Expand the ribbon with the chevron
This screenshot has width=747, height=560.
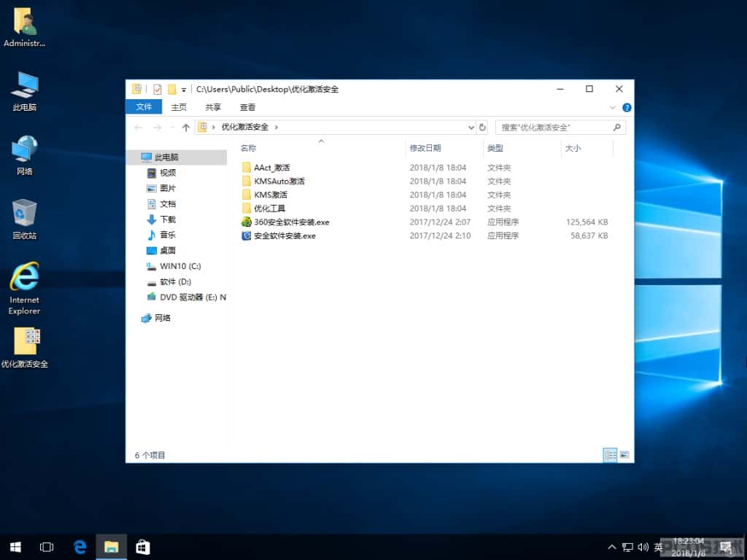(x=613, y=108)
